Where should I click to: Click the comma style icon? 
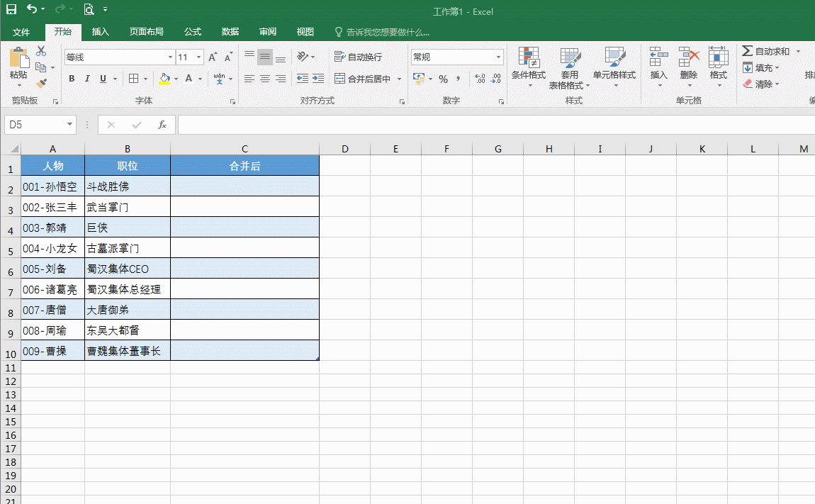458,79
